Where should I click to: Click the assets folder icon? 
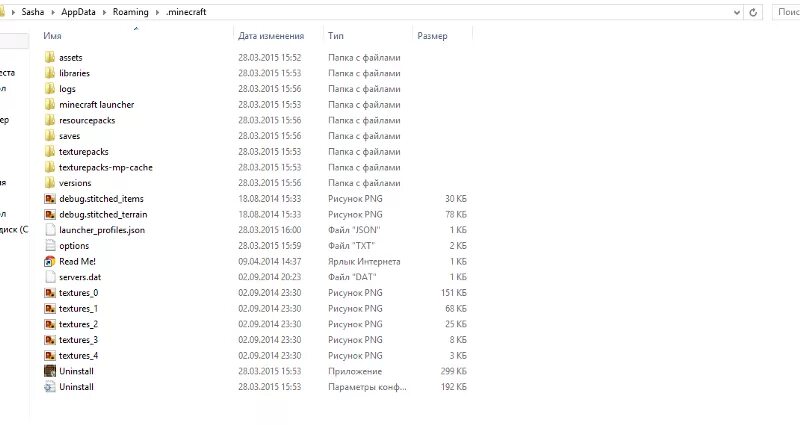coord(49,57)
